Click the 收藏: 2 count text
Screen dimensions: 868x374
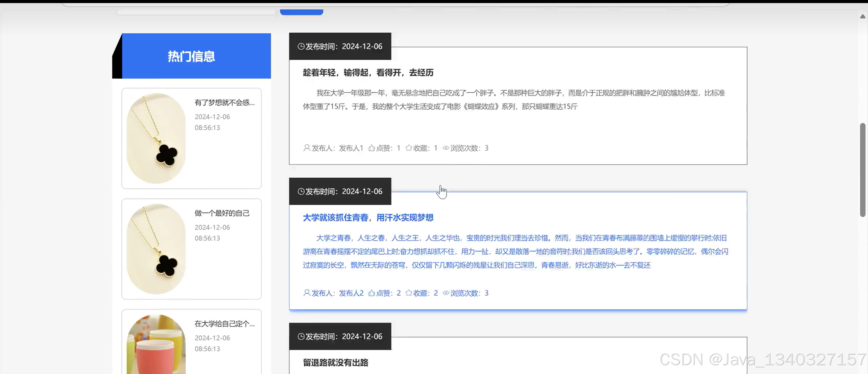pyautogui.click(x=426, y=293)
